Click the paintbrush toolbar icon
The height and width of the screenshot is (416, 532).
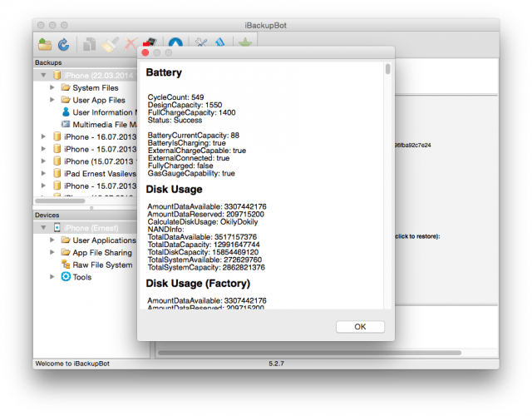point(110,44)
